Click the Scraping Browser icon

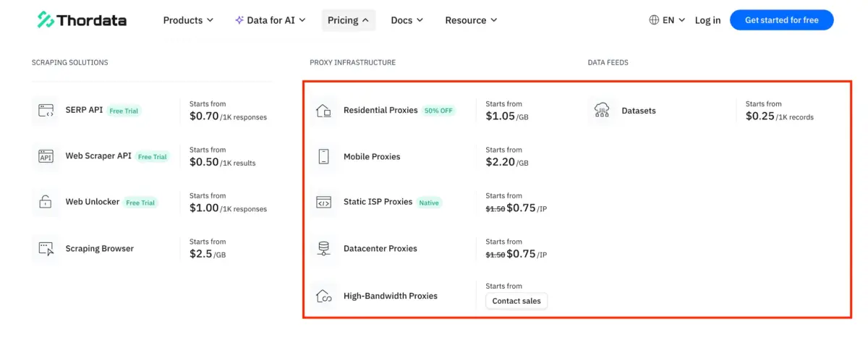(x=46, y=248)
